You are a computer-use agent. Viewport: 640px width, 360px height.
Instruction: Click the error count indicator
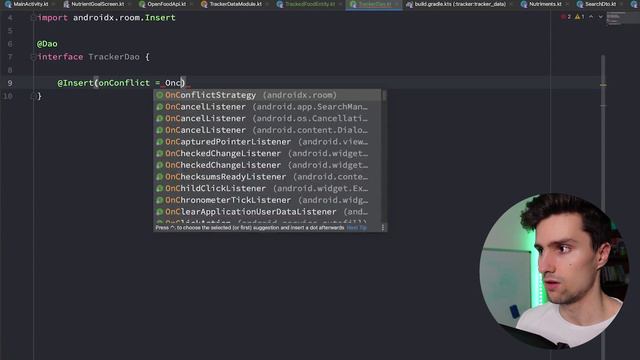566,17
